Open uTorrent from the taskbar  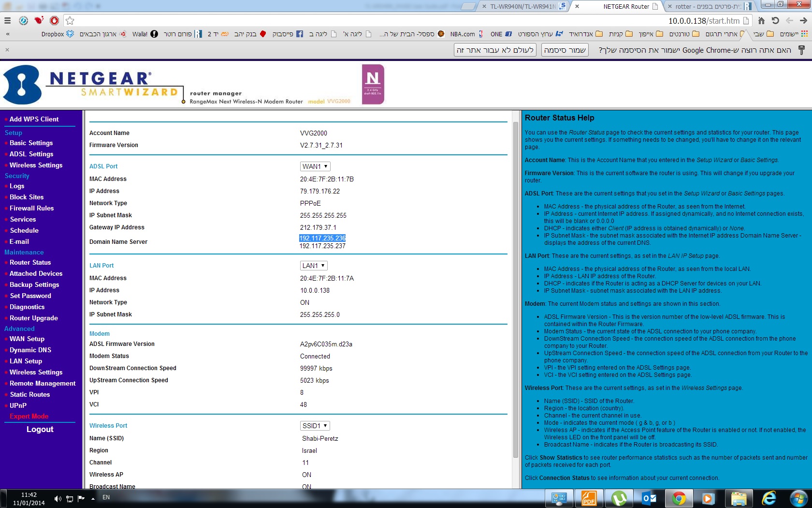619,498
